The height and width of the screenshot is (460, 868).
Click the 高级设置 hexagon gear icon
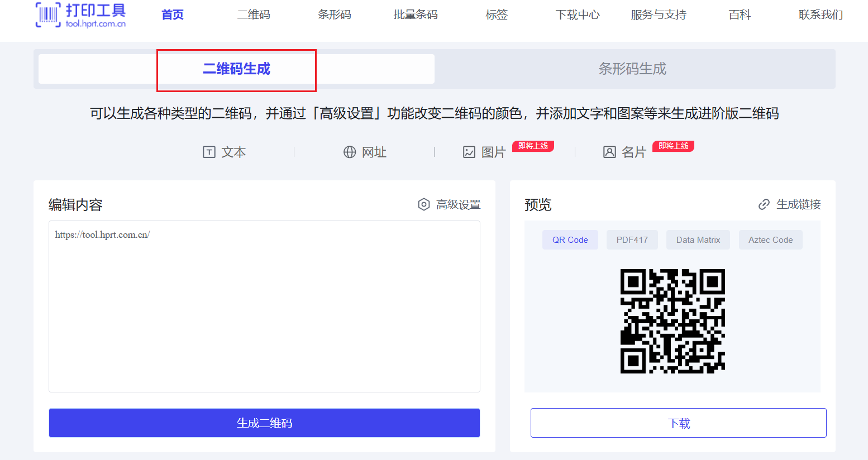424,204
